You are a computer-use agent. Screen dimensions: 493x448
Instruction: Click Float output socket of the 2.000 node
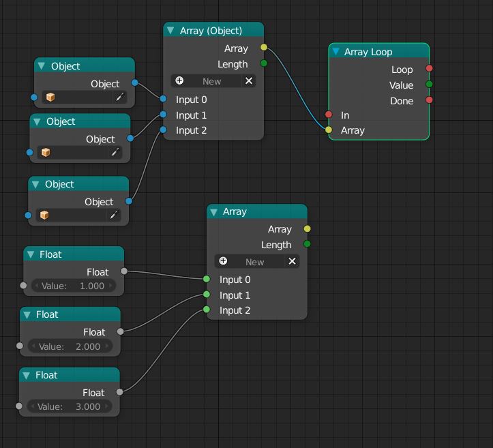120,331
